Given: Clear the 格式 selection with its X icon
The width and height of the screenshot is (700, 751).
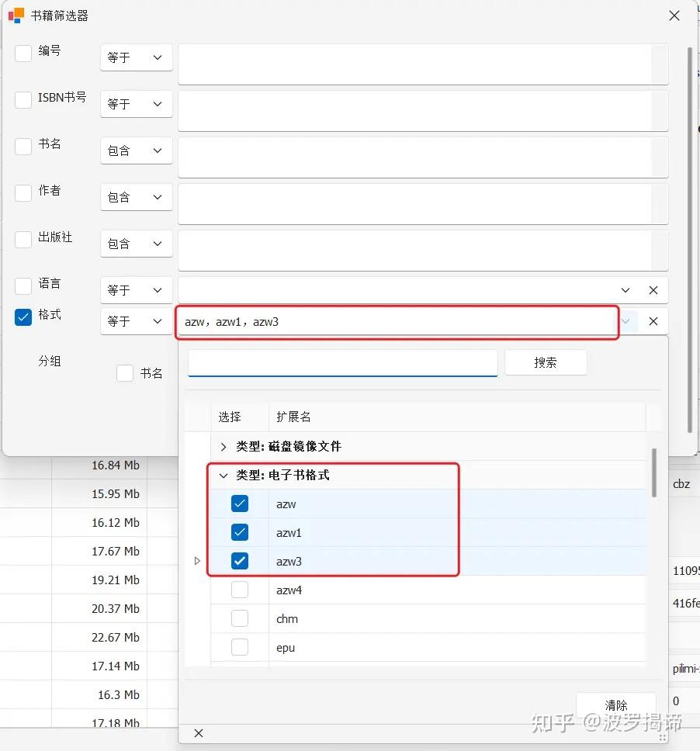Looking at the screenshot, I should click(653, 320).
